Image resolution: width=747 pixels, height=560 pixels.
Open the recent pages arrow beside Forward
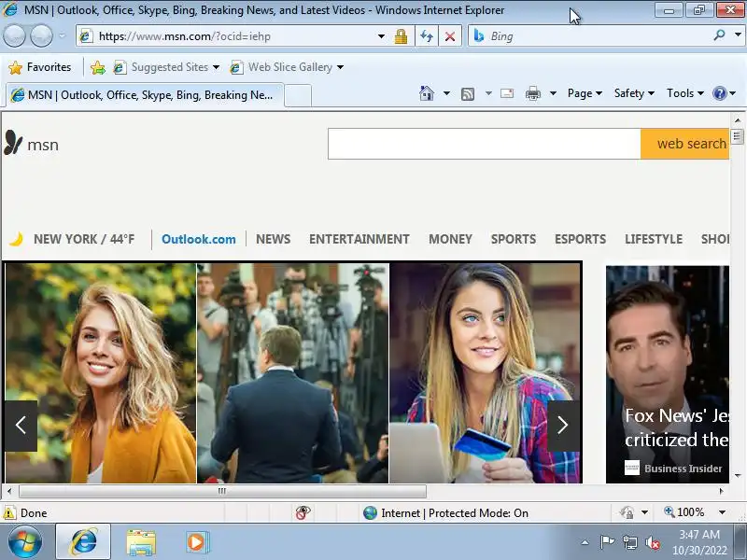(62, 36)
